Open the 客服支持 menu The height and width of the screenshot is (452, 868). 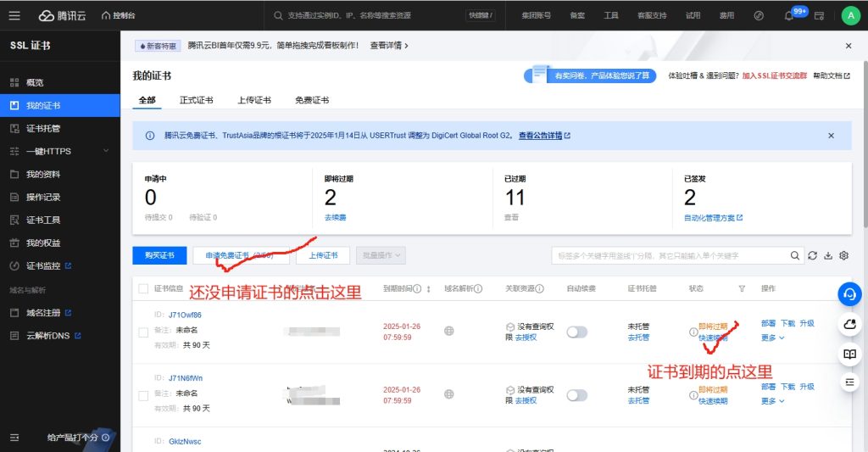[x=652, y=15]
